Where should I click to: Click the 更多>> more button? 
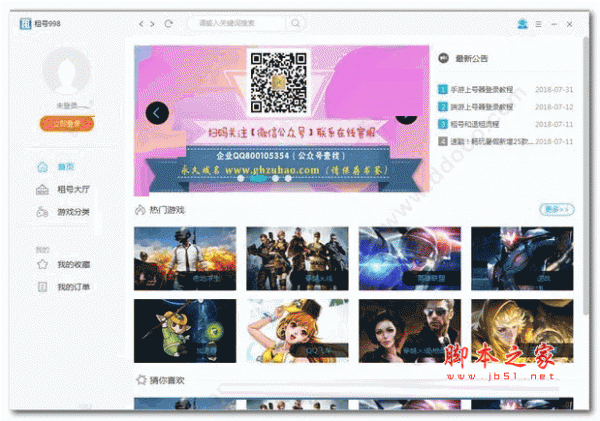click(x=557, y=209)
